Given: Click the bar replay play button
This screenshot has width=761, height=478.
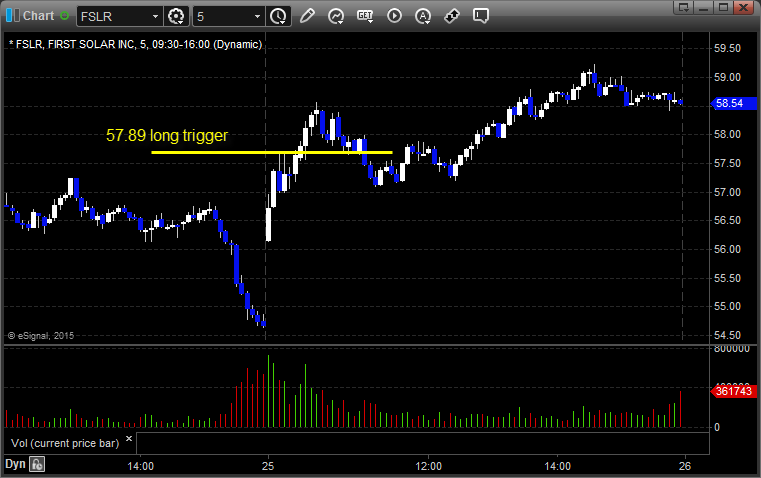Looking at the screenshot, I should 394,16.
